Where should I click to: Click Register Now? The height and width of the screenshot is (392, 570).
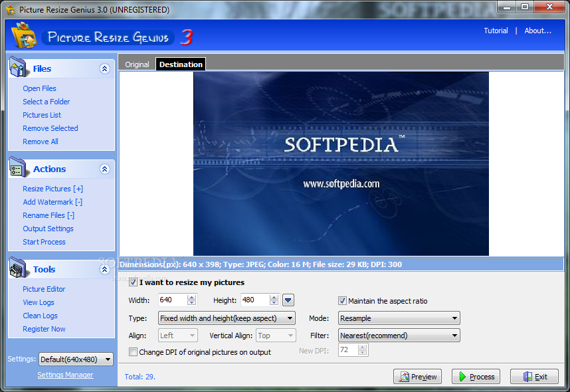tap(44, 329)
